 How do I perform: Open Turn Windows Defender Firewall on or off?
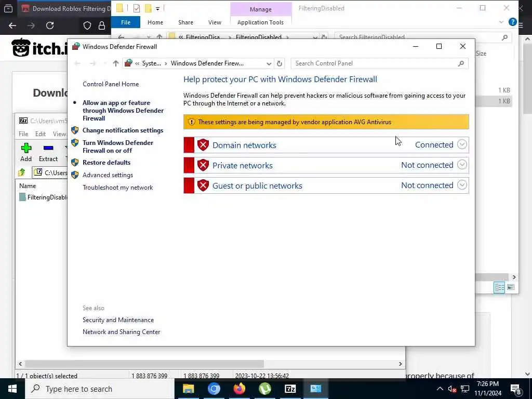118,147
